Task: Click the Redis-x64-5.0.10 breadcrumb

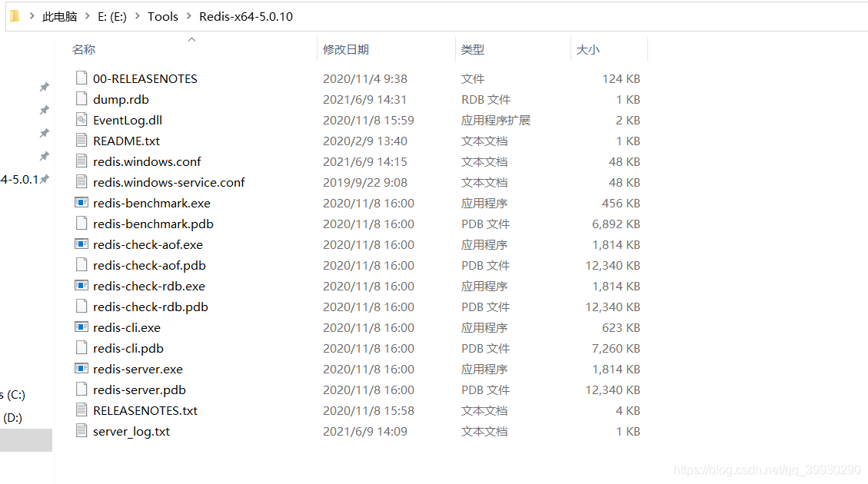Action: (x=246, y=17)
